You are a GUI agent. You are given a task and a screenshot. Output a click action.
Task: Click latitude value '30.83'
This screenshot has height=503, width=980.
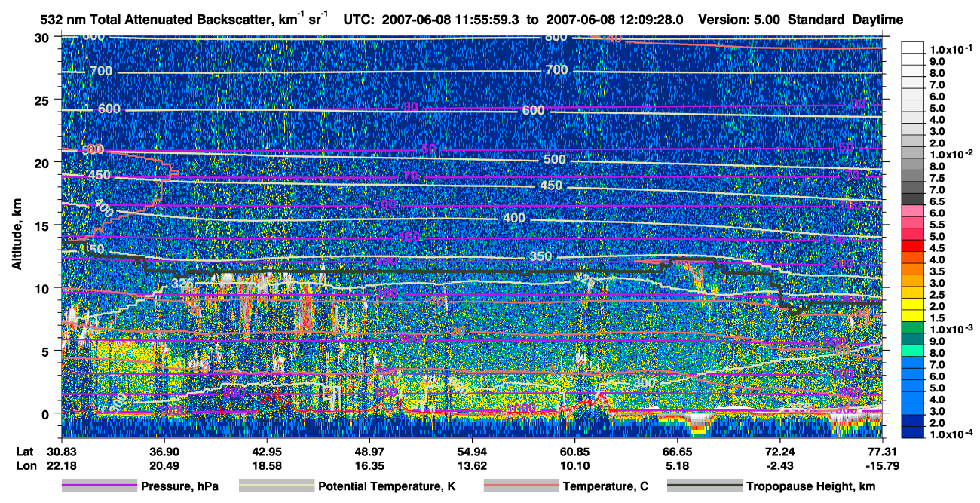click(x=61, y=450)
